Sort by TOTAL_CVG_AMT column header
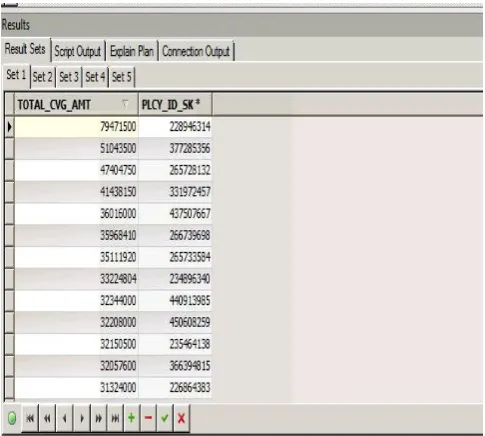 pyautogui.click(x=76, y=105)
